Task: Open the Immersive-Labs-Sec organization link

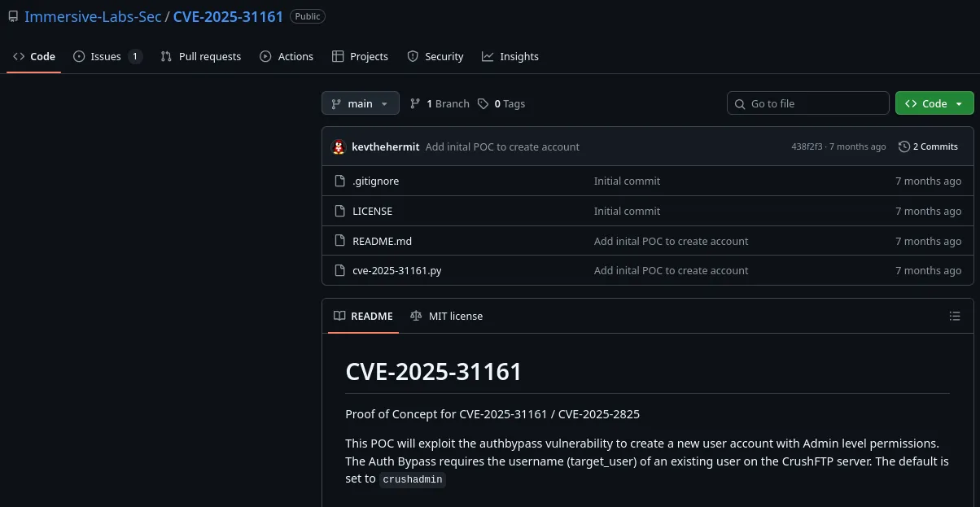Action: coord(93,16)
